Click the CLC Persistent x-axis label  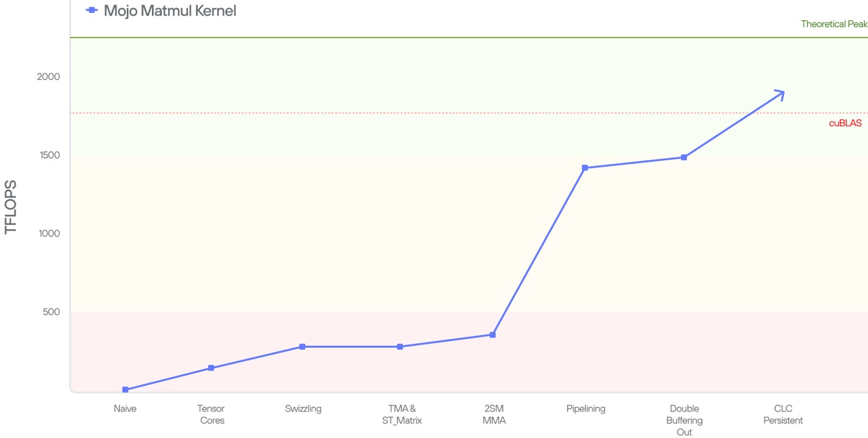point(783,414)
